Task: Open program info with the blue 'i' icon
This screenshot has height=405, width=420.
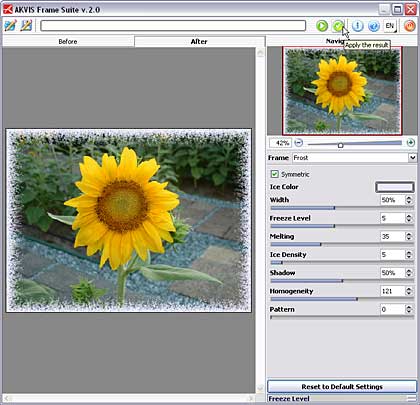Action: click(x=357, y=26)
